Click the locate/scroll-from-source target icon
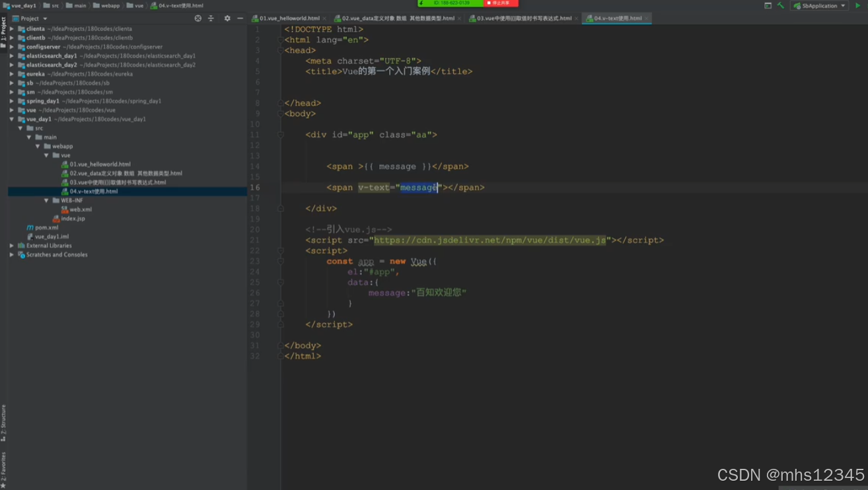This screenshot has height=490, width=868. click(198, 18)
